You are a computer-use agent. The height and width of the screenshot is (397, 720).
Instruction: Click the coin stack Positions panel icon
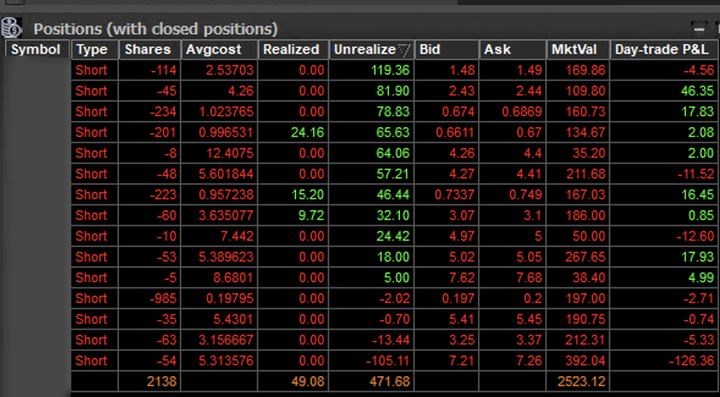pos(11,28)
